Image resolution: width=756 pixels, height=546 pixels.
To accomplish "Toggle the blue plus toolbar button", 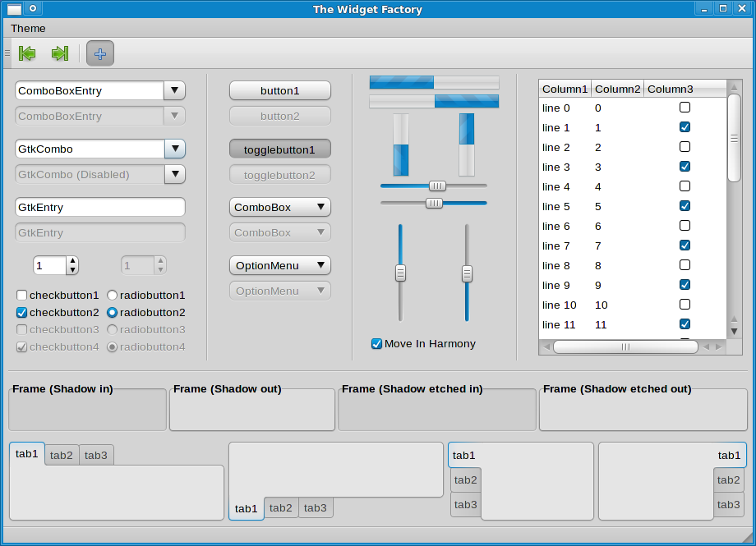I will 100,53.
